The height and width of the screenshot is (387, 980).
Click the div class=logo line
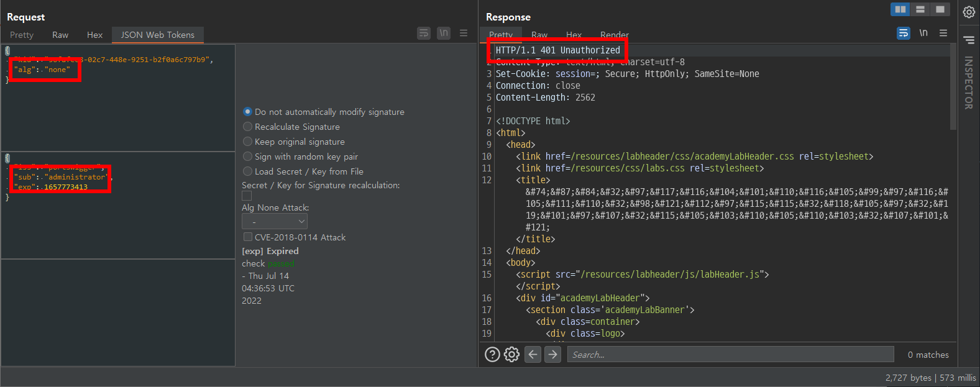(585, 334)
